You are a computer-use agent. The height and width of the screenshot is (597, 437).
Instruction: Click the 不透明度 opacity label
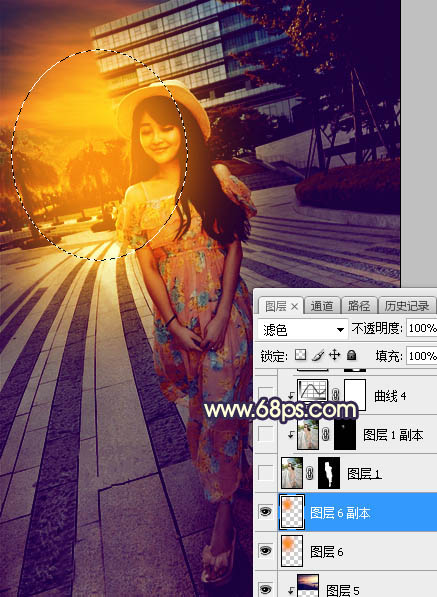pyautogui.click(x=377, y=328)
